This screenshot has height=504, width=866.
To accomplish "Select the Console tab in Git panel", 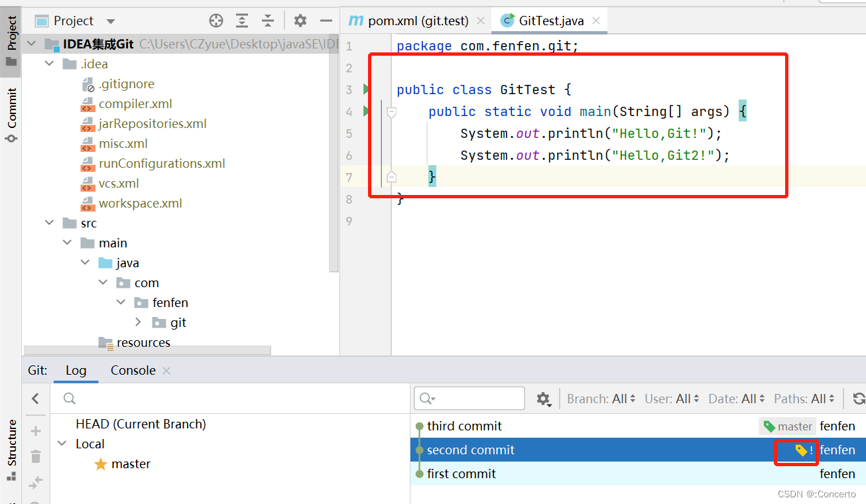I will pyautogui.click(x=133, y=371).
